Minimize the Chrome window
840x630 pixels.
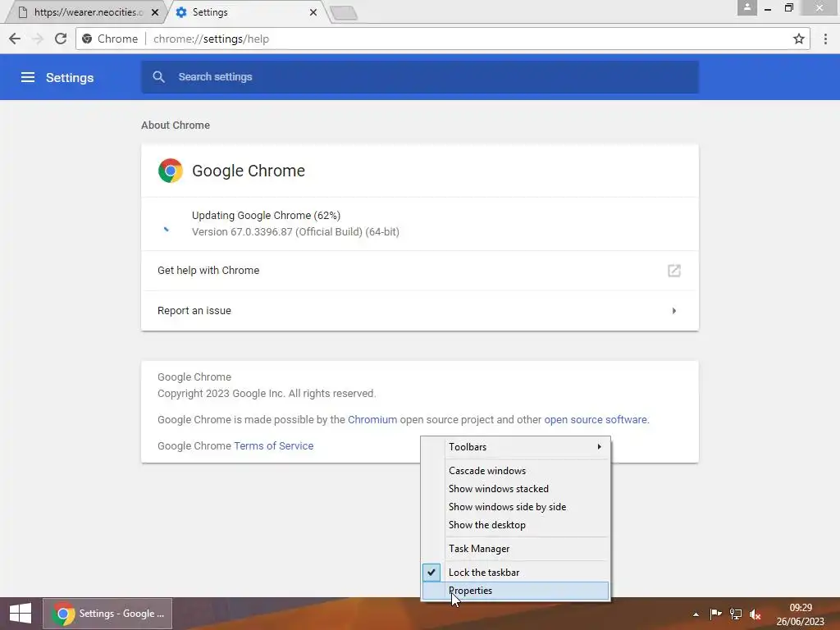tap(768, 8)
